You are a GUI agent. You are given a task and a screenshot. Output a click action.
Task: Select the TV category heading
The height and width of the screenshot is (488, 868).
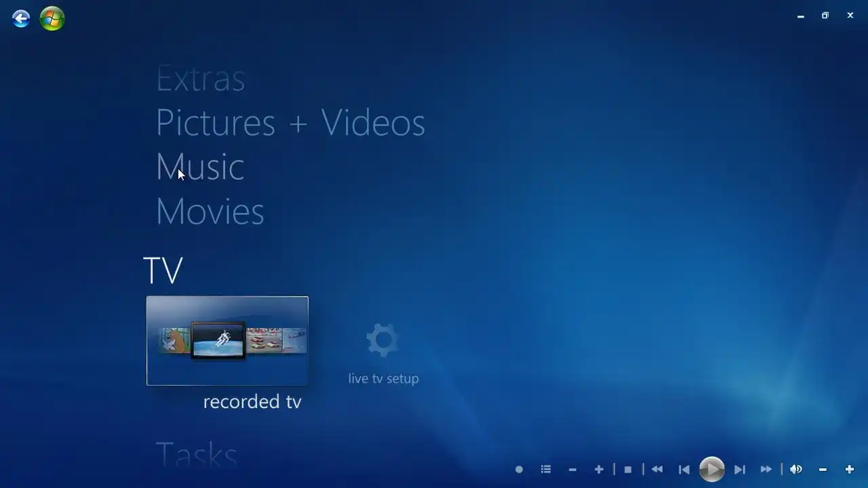(x=163, y=270)
